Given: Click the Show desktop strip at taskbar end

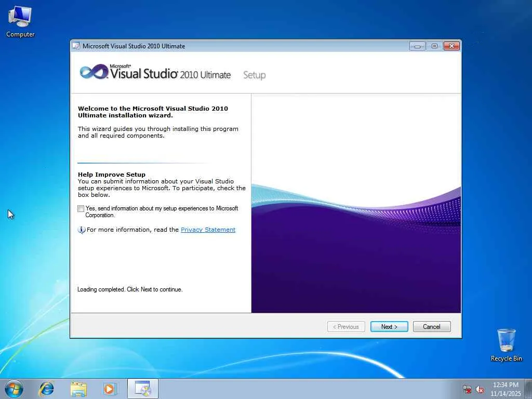Looking at the screenshot, I should (528, 389).
